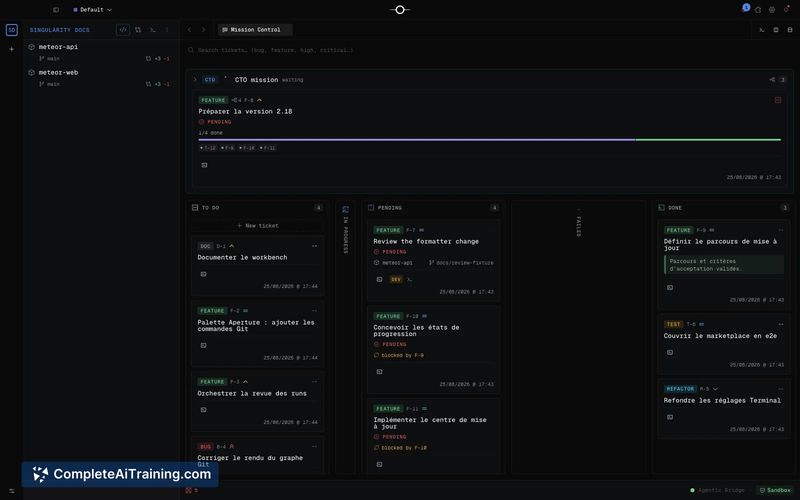Collapse the PENDING column
This screenshot has width=800, height=500.
(x=371, y=208)
